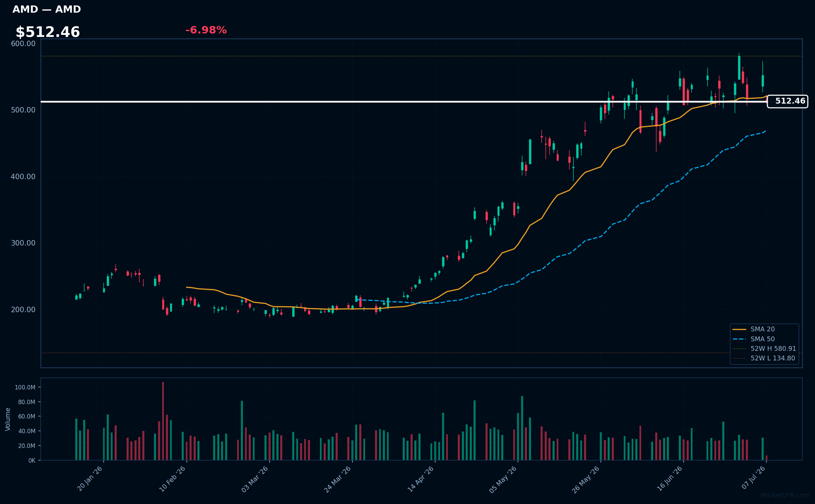Click the 600.00 price axis label

[x=23, y=43]
